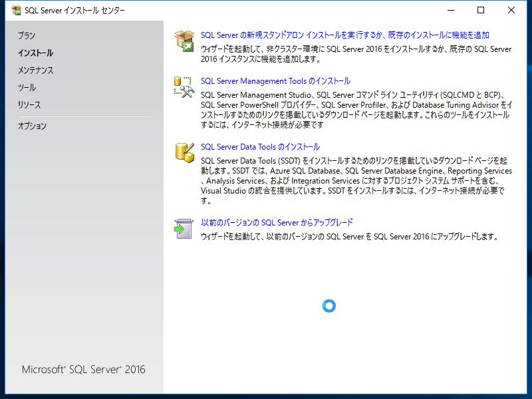The height and width of the screenshot is (399, 532).
Task: Click the blue loading spinner circle
Action: pyautogui.click(x=329, y=307)
